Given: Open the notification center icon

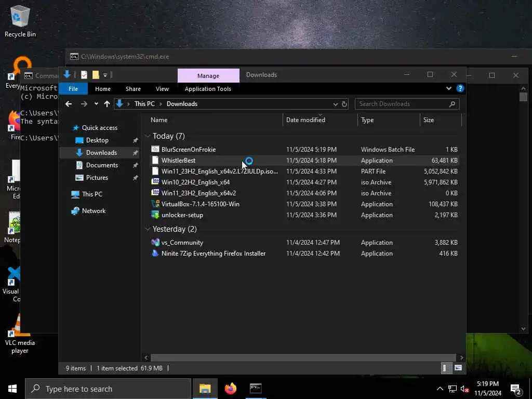Looking at the screenshot, I should [x=516, y=389].
